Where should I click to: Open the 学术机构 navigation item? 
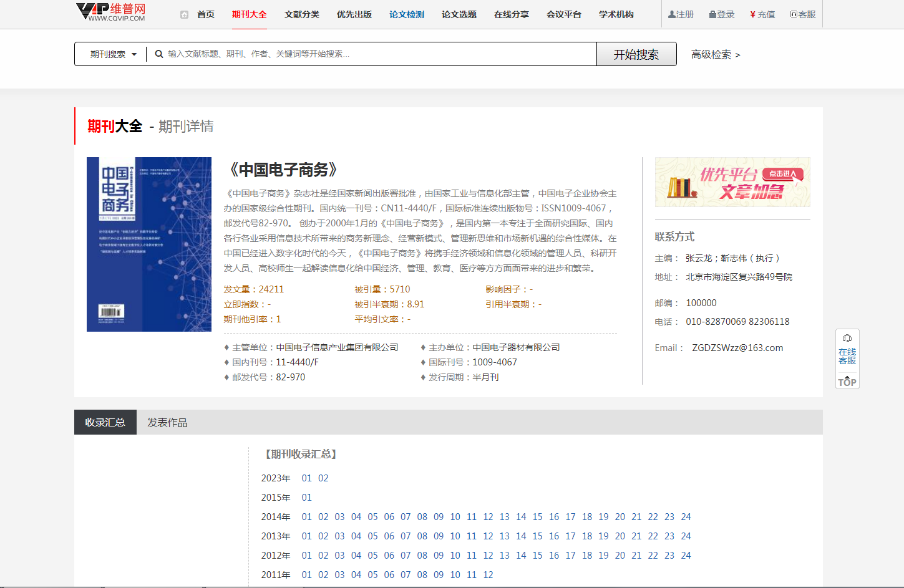(x=616, y=14)
